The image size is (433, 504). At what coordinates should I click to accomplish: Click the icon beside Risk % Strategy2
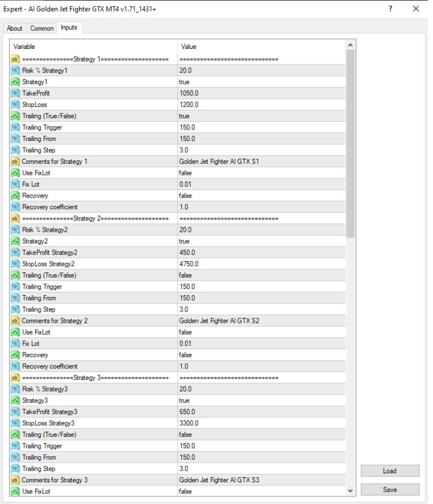click(x=15, y=229)
